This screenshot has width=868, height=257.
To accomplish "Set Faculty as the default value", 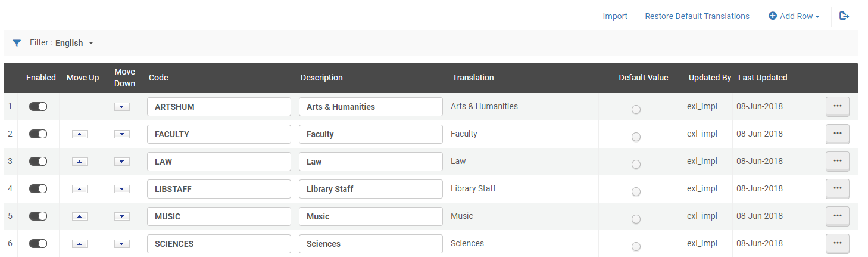I will click(x=636, y=137).
